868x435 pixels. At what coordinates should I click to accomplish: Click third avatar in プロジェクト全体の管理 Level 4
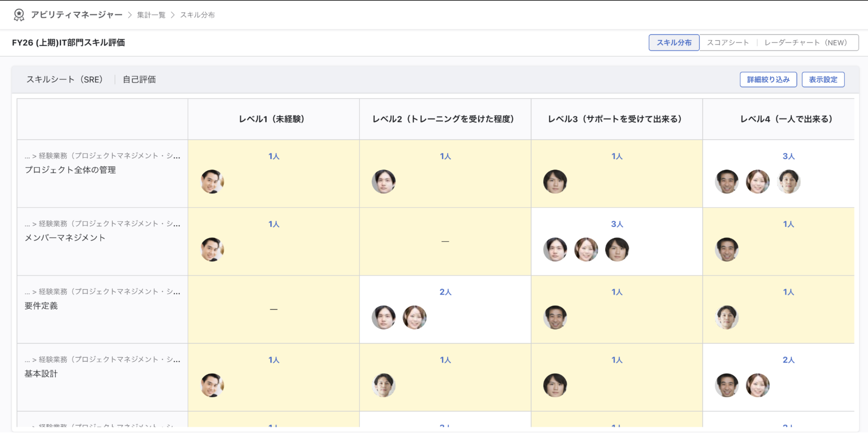(789, 181)
